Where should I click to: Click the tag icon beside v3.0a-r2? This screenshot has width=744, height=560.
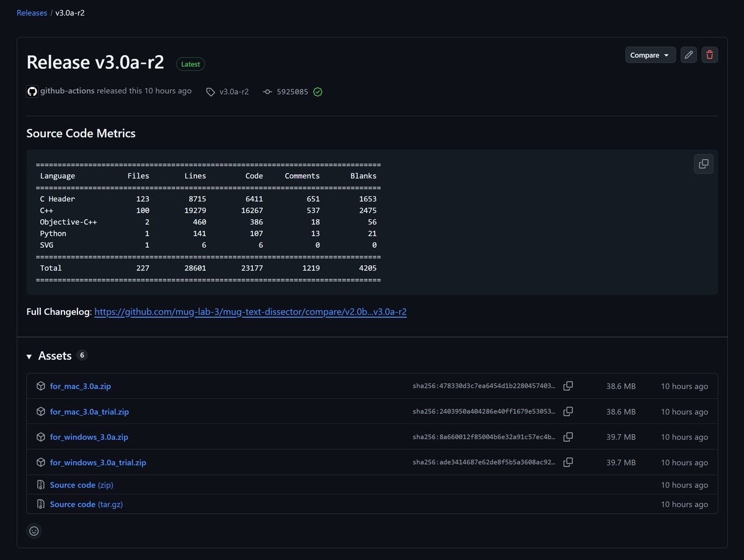[x=211, y=92]
